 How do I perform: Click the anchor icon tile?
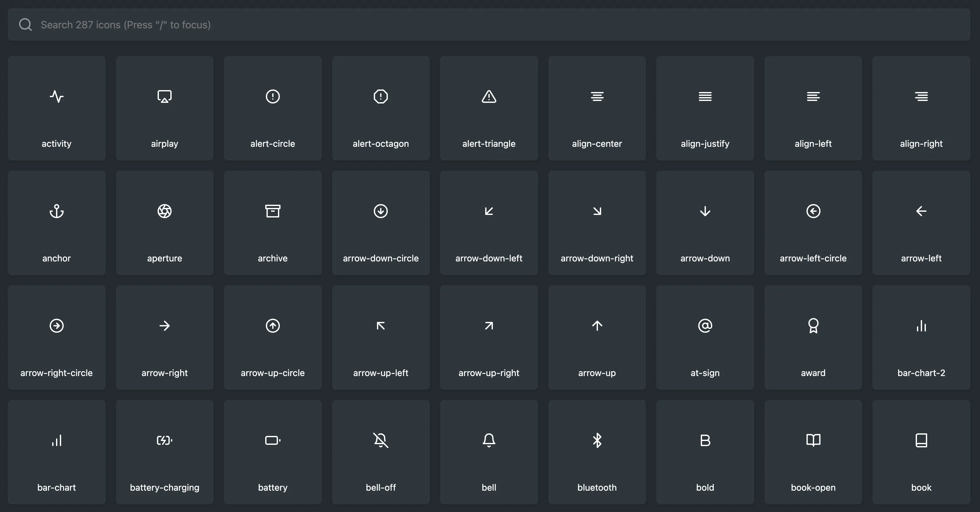[x=56, y=223]
